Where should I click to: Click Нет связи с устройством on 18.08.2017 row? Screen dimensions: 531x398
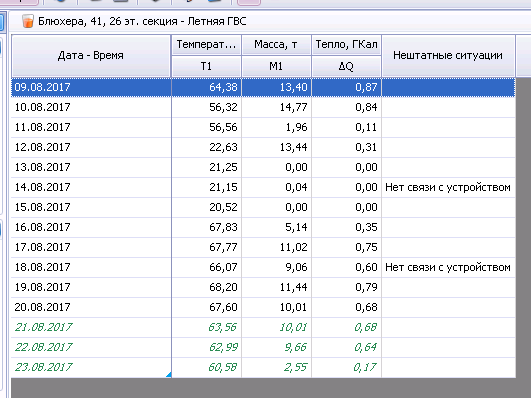click(x=448, y=267)
